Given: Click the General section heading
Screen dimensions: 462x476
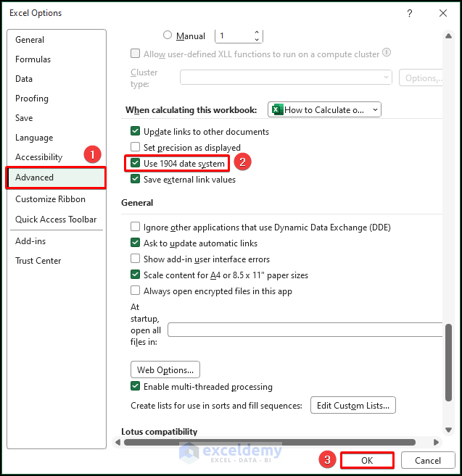Looking at the screenshot, I should click(137, 203).
